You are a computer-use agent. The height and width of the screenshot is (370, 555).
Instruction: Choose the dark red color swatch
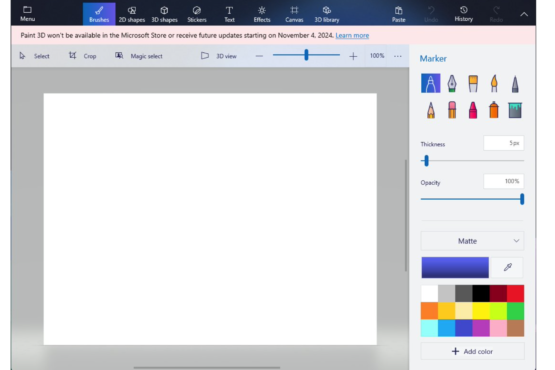498,294
